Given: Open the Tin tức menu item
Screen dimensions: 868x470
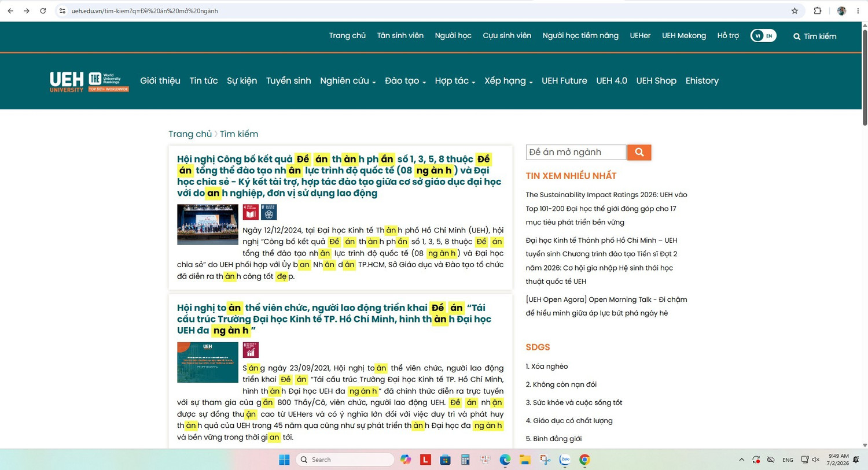Looking at the screenshot, I should [x=204, y=81].
